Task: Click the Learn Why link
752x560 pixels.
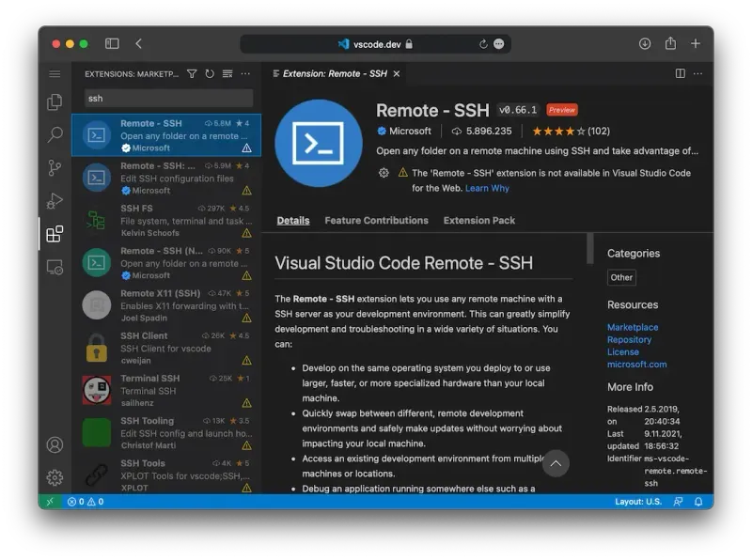Action: pyautogui.click(x=487, y=188)
